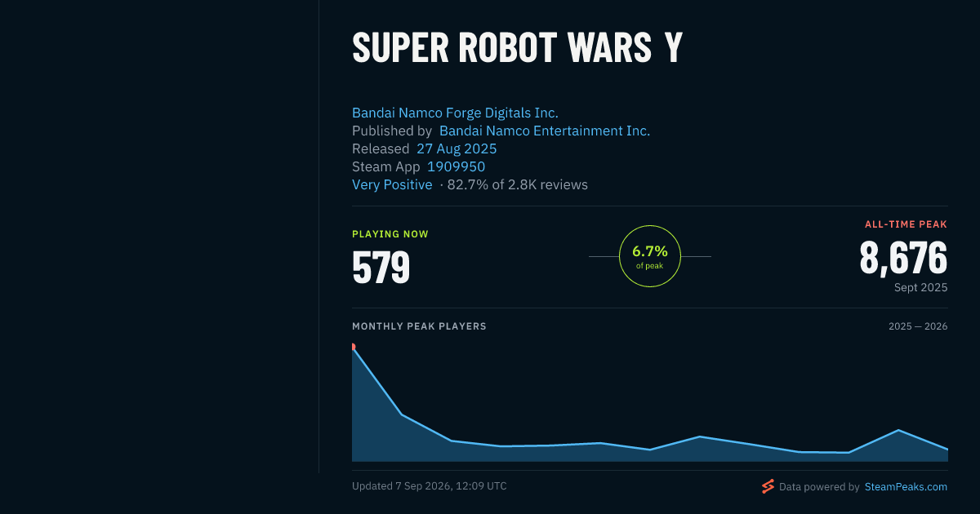This screenshot has height=514, width=980.
Task: Click the red peak marker on chart
Action: [x=353, y=347]
